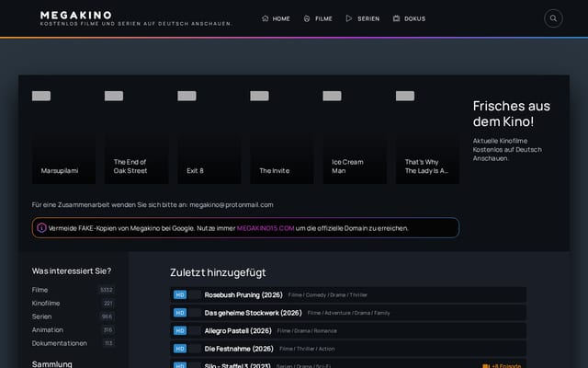Select The Invite movie card
This screenshot has width=588, height=368.
click(282, 135)
